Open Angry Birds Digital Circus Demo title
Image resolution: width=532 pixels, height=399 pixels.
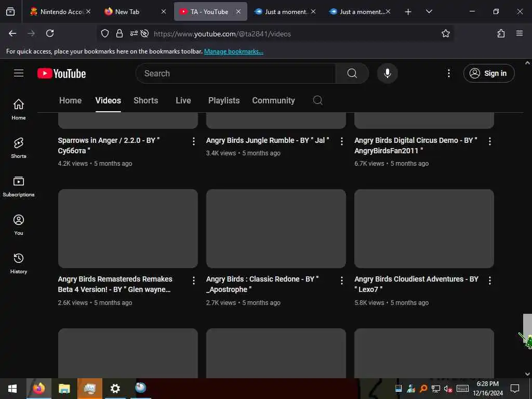(x=416, y=145)
